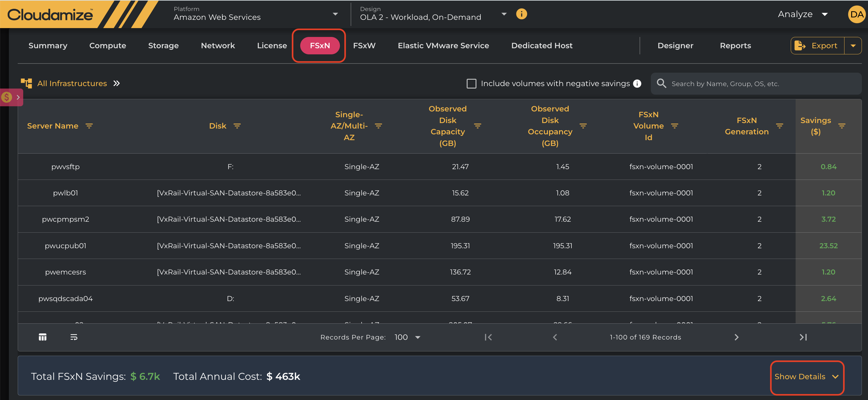Click the All Infrastructures link
Viewport: 868px width, 400px height.
click(x=72, y=83)
